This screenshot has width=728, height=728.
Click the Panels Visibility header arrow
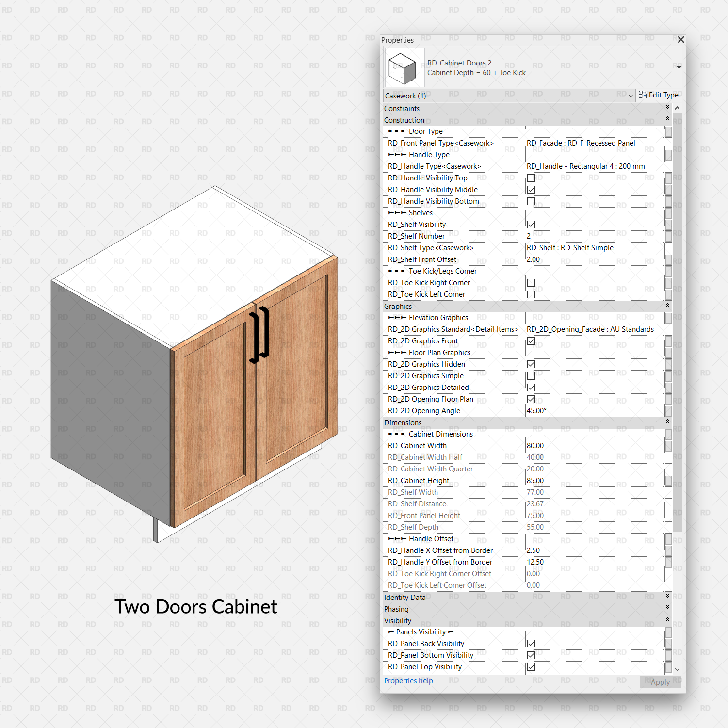pyautogui.click(x=392, y=631)
